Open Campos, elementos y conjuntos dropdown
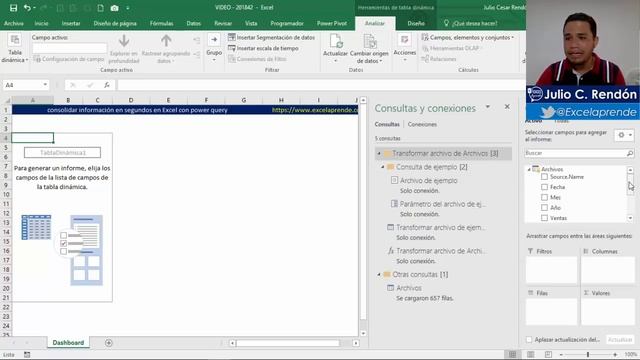Screen dimensions: 640x360 click(x=468, y=37)
